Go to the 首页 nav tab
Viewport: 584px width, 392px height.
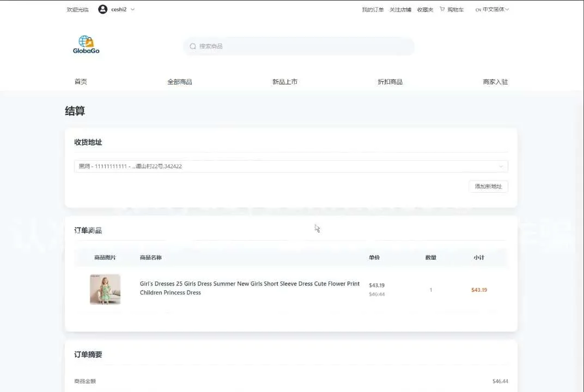coord(81,82)
